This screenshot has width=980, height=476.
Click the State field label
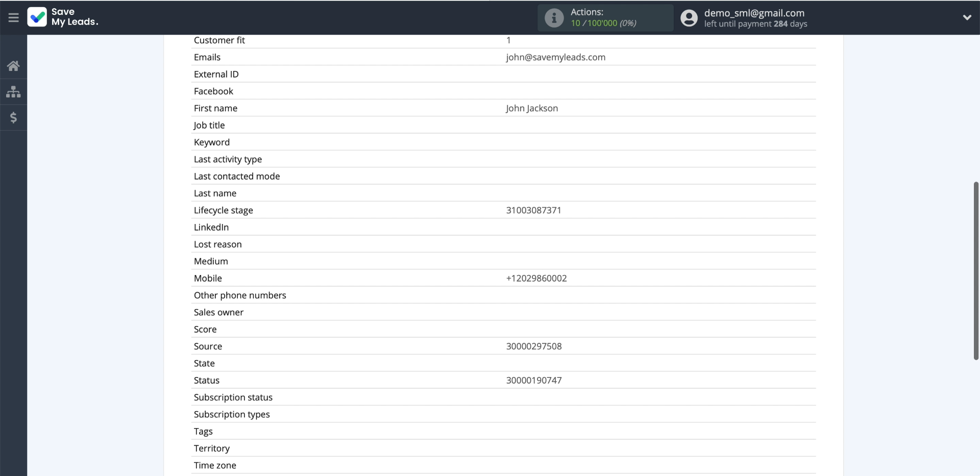204,363
